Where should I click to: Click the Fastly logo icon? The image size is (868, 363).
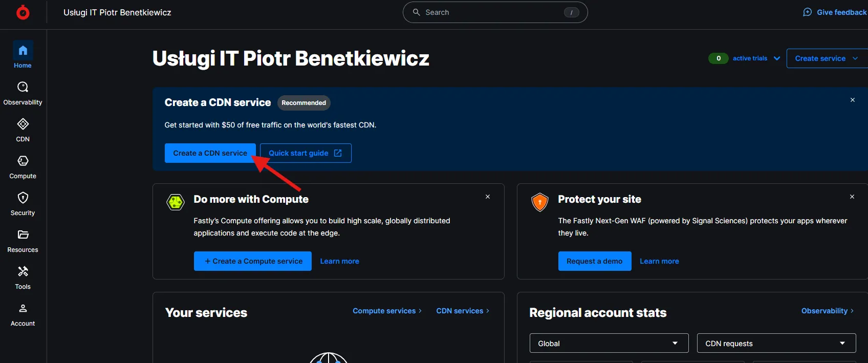pos(23,12)
